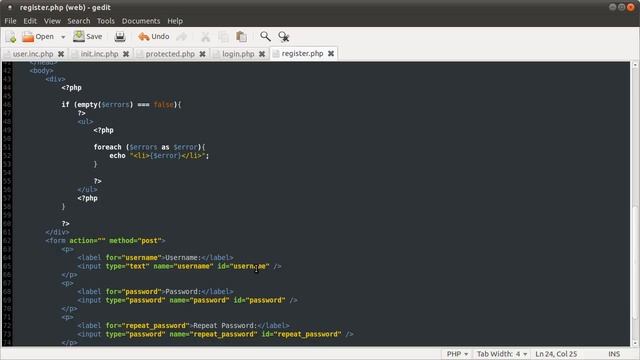
Task: Expand the Open recent files arrow
Action: click(x=63, y=37)
